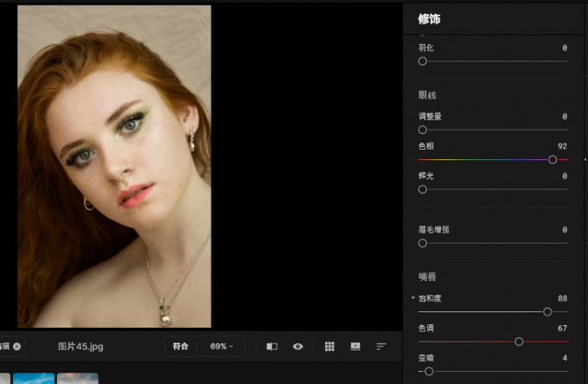Click the portrait photo in the canvas
Screen dimensions: 588x384
(114, 166)
